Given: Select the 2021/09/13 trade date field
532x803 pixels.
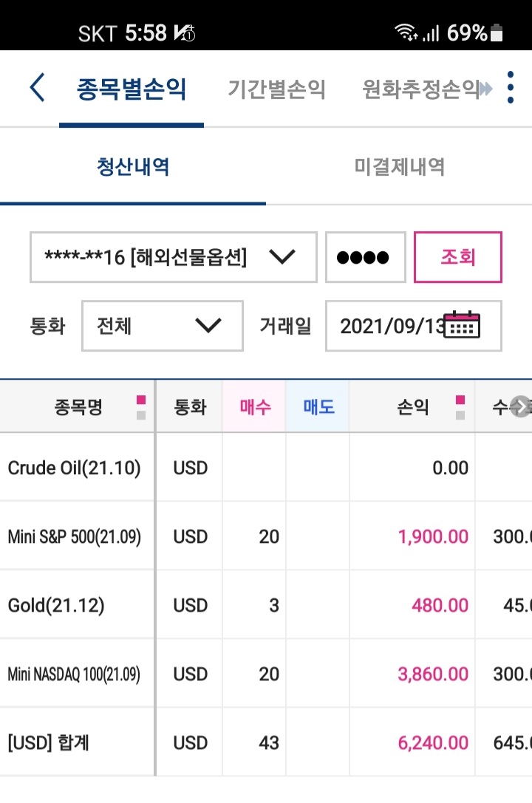Looking at the screenshot, I should pyautogui.click(x=414, y=326).
